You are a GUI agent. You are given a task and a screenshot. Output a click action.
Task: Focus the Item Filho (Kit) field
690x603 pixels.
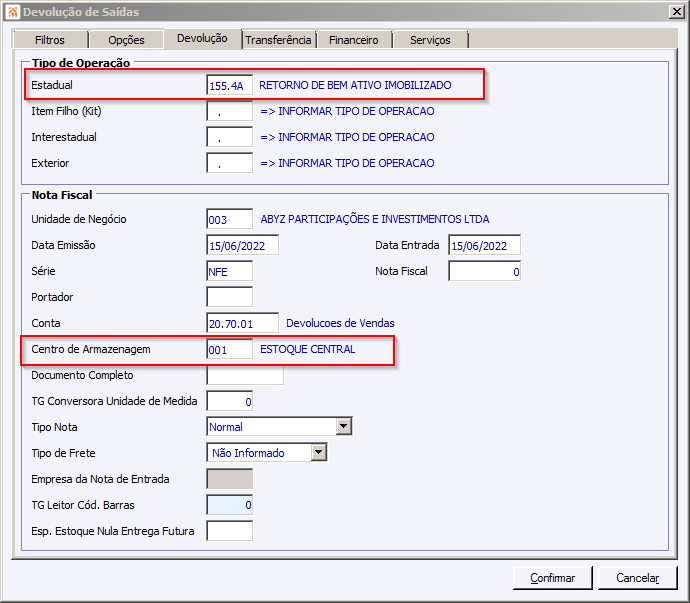230,111
